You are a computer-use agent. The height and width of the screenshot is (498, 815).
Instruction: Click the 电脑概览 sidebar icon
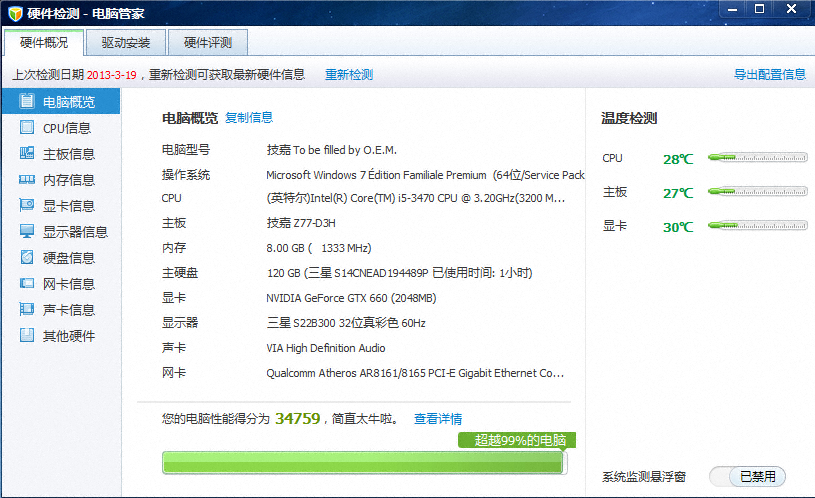click(27, 101)
